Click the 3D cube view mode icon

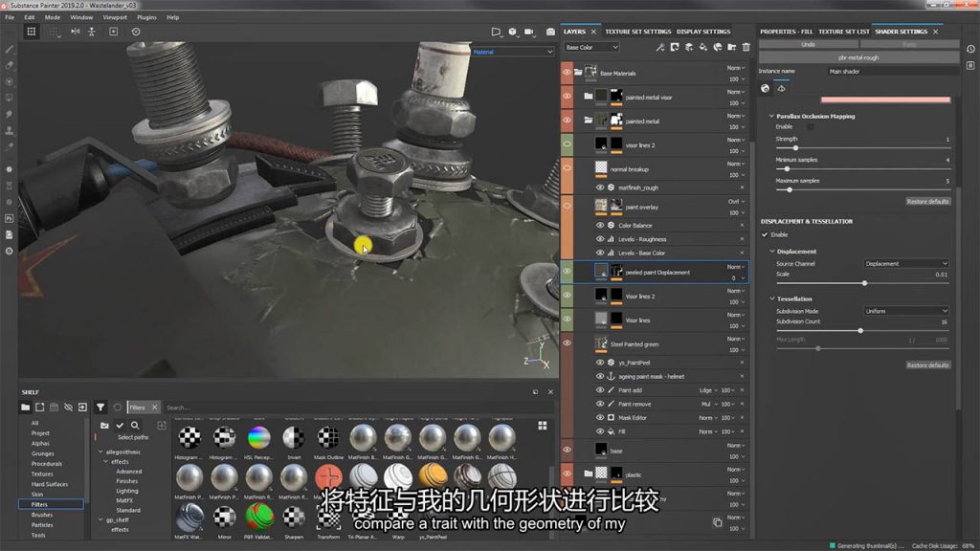(513, 32)
